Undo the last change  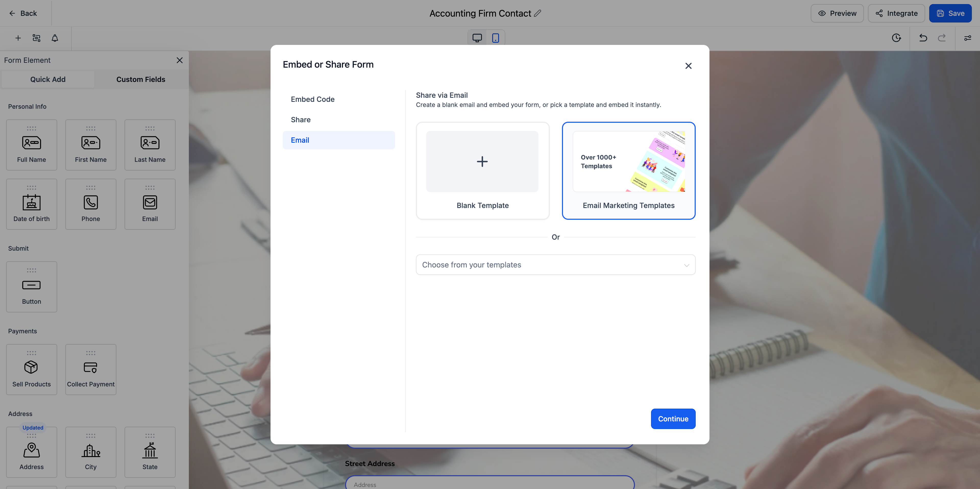923,38
